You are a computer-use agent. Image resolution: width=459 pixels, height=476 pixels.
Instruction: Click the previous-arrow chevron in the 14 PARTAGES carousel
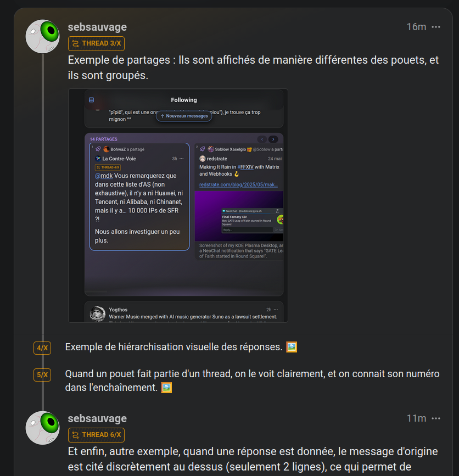coord(262,139)
